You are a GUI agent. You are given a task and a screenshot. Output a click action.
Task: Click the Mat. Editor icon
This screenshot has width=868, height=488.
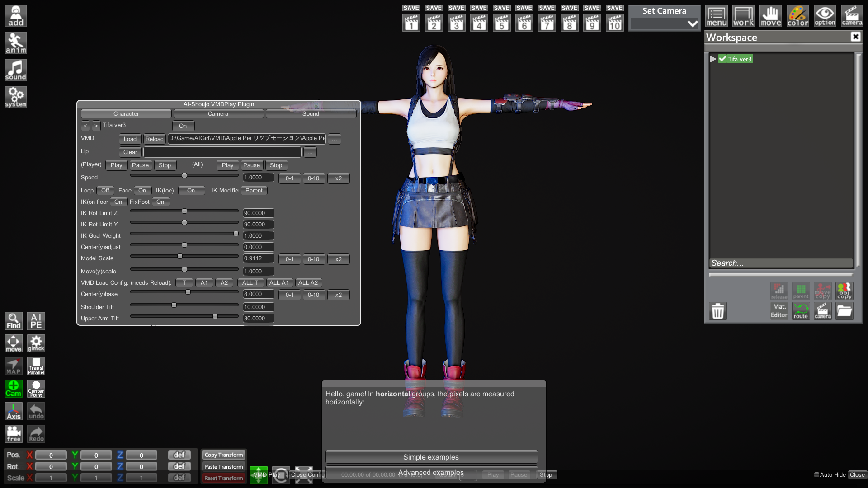(x=779, y=311)
